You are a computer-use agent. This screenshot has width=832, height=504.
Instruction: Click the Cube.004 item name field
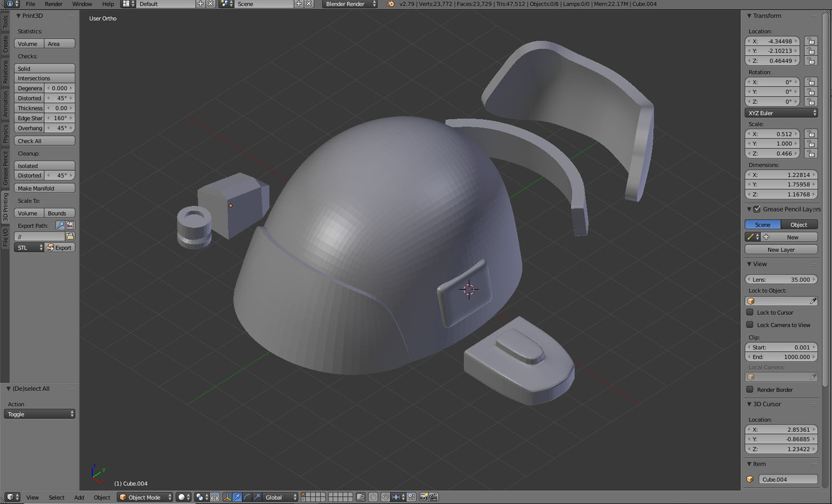coord(788,479)
